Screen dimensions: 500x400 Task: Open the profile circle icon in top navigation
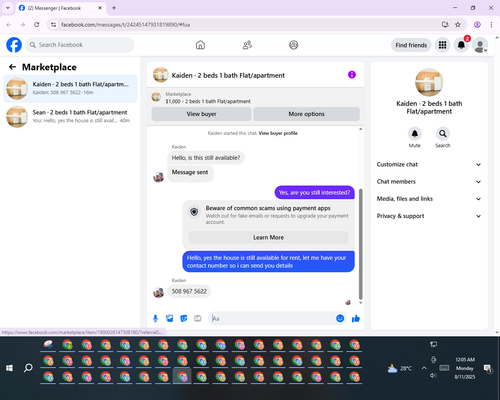294,45
